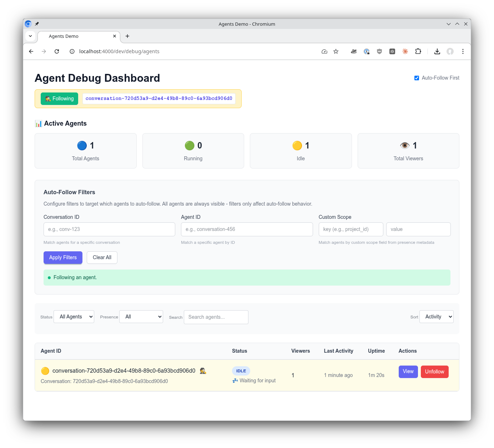Open the Status All Agents dropdown
This screenshot has height=448, width=494.
pyautogui.click(x=74, y=317)
